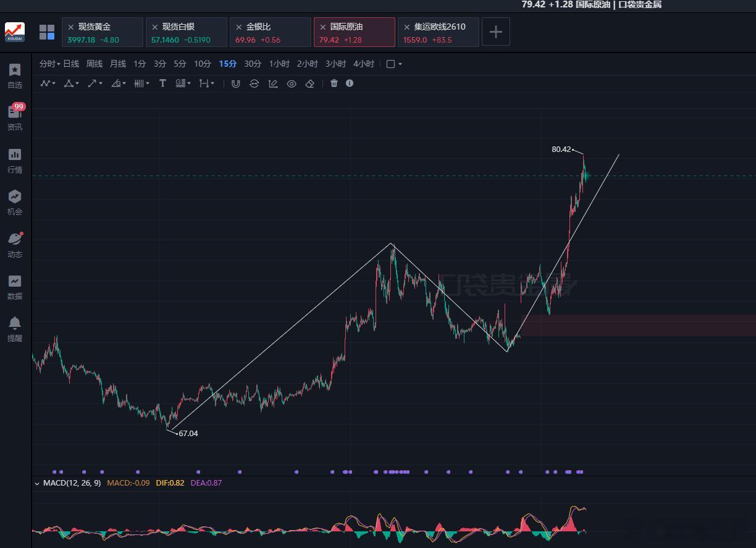Select 1小时 timeframe
The height and width of the screenshot is (548, 756).
[279, 64]
